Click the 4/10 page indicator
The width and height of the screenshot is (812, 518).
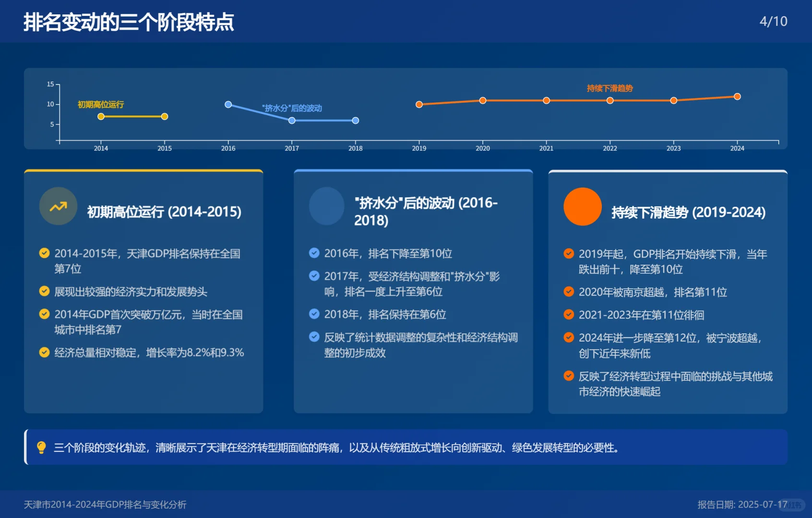pos(774,21)
